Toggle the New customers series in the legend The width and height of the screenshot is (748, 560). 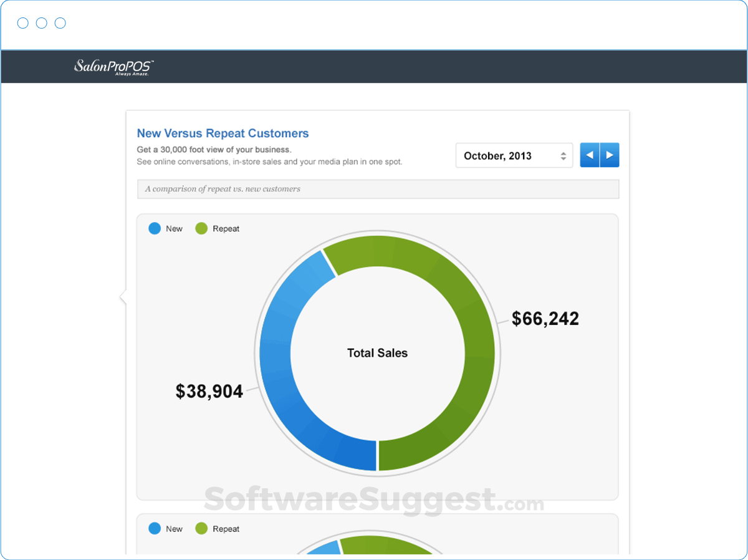(x=155, y=228)
